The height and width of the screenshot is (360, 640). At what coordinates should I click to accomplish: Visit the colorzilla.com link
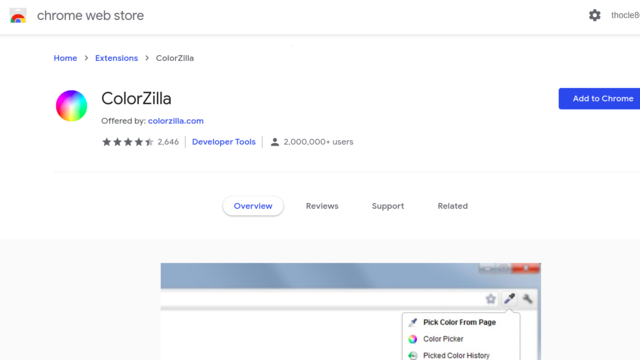(x=176, y=121)
